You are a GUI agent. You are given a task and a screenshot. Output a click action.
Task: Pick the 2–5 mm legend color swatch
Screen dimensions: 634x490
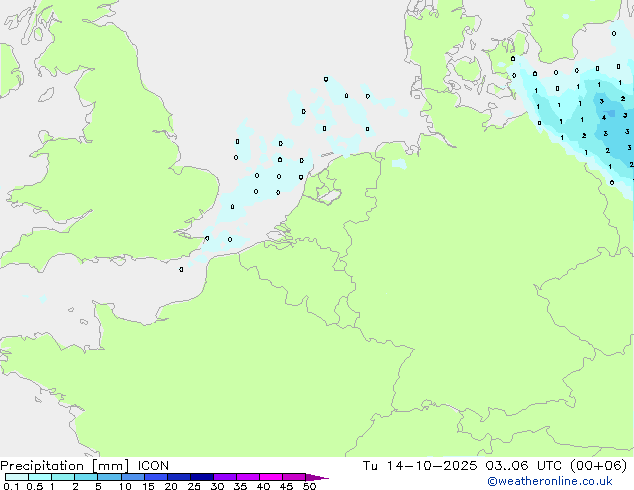(86, 477)
